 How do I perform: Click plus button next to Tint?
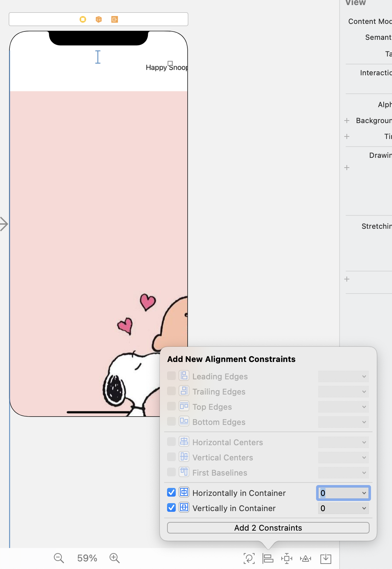[347, 136]
